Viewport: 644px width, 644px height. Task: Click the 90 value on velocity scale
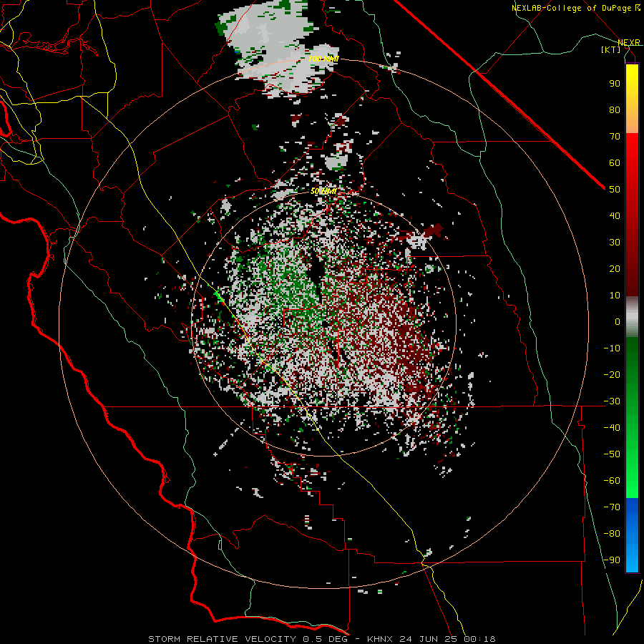pyautogui.click(x=615, y=84)
